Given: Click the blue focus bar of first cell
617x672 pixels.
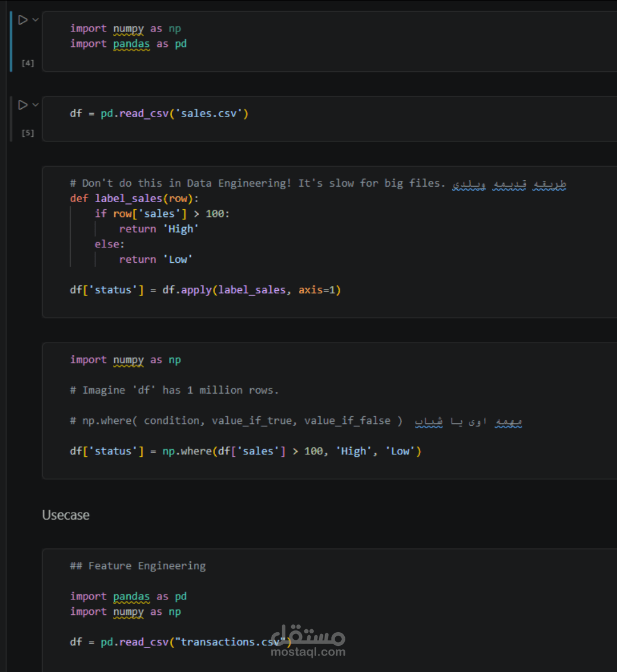Looking at the screenshot, I should [x=11, y=42].
